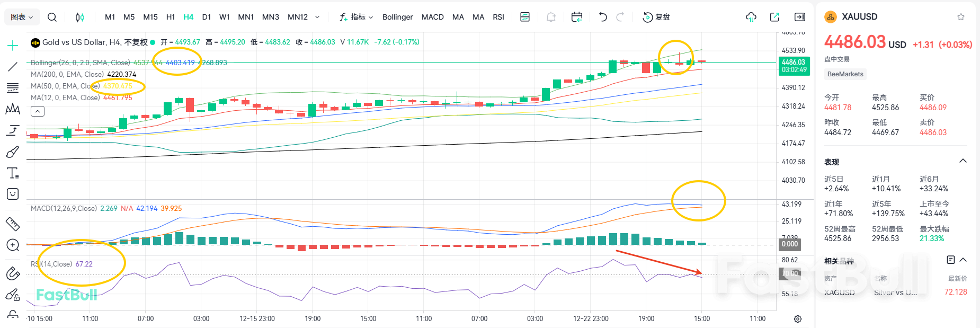Switch to the D1 timeframe

207,17
